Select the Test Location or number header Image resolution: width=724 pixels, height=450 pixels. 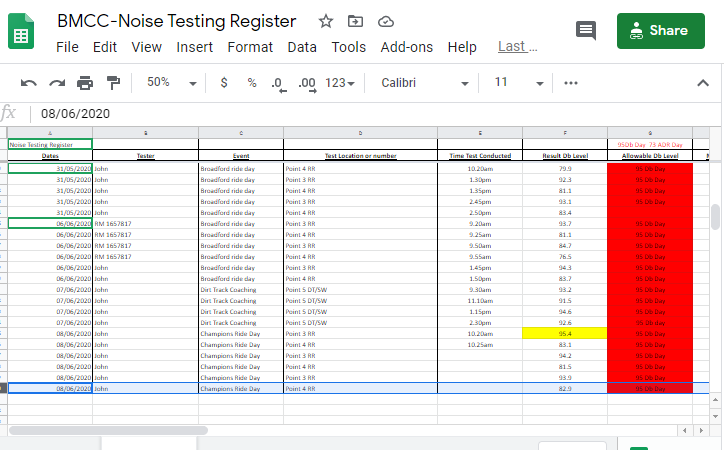click(361, 156)
